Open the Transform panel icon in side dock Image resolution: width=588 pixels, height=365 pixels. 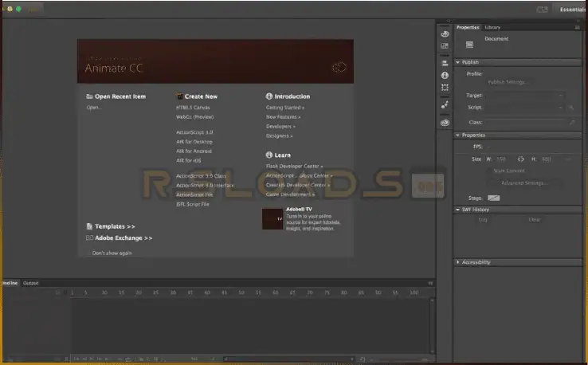tap(445, 87)
